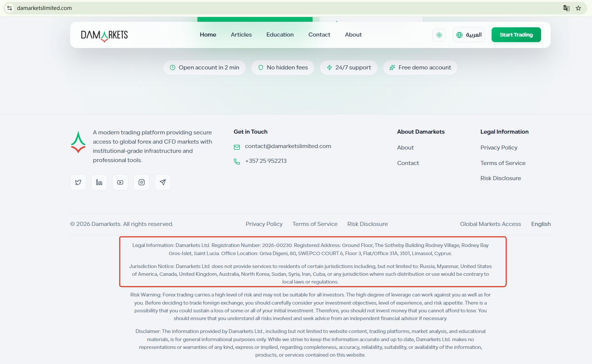
Task: Switch language to العربية
Action: point(469,35)
